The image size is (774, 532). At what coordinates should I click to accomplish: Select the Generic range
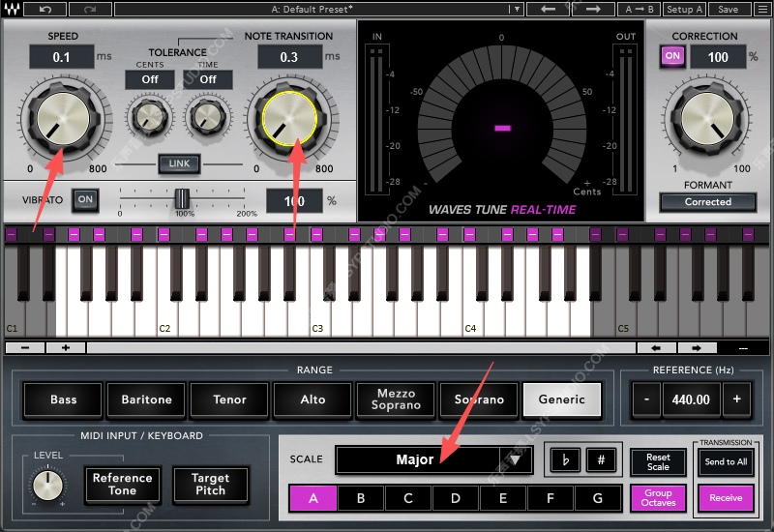[x=562, y=399]
